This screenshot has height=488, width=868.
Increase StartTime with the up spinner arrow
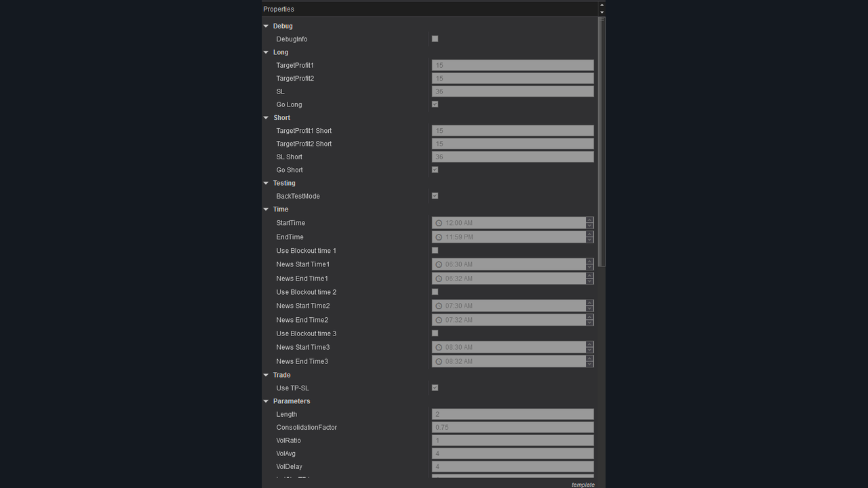point(589,220)
